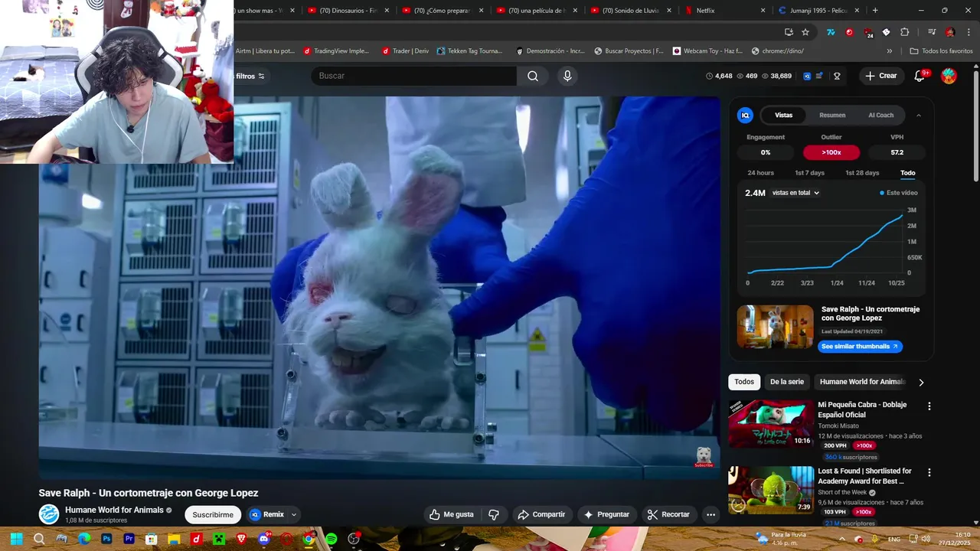Click the trophy icon in YouTube header

837,76
